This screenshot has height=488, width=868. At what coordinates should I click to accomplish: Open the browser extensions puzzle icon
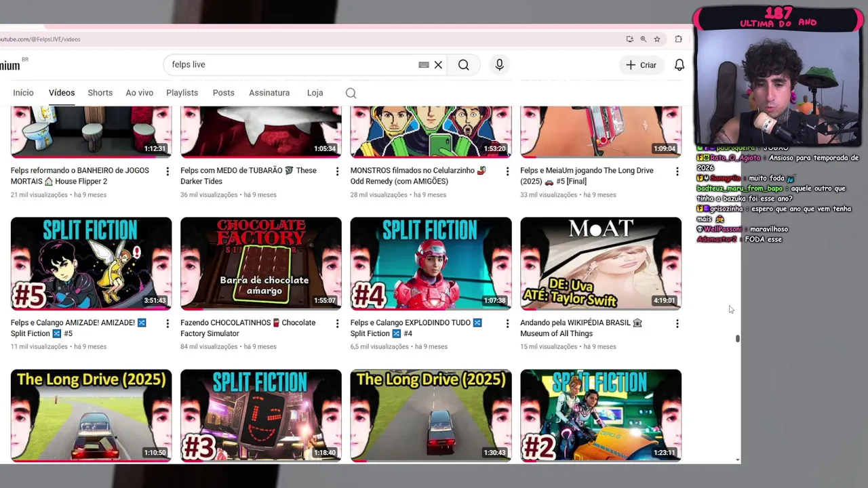[x=678, y=39]
